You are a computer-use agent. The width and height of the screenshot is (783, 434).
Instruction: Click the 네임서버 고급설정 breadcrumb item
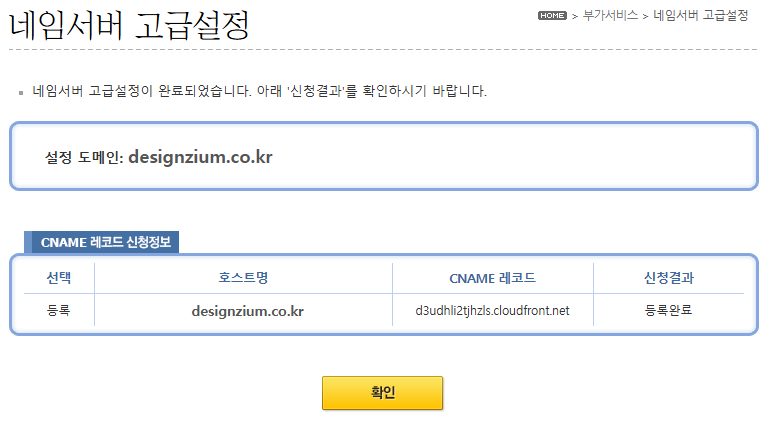(701, 16)
